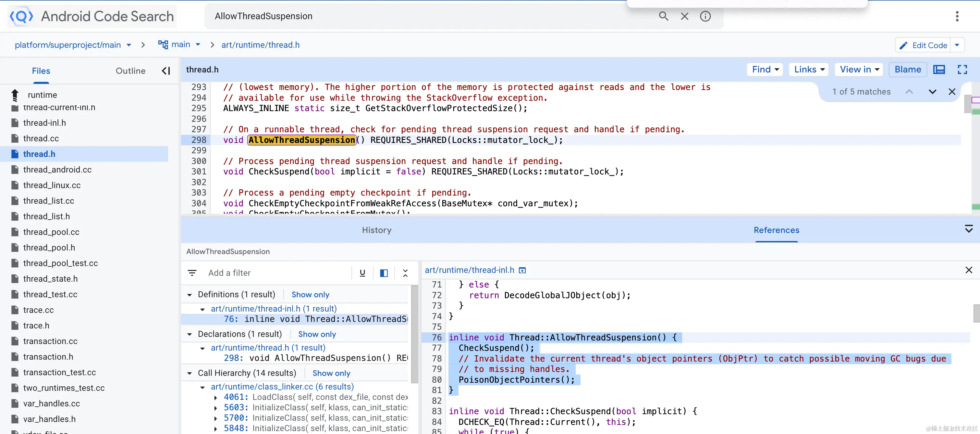Image resolution: width=980 pixels, height=434 pixels.
Task: Click the search magnifier icon in search bar
Action: coord(663,16)
